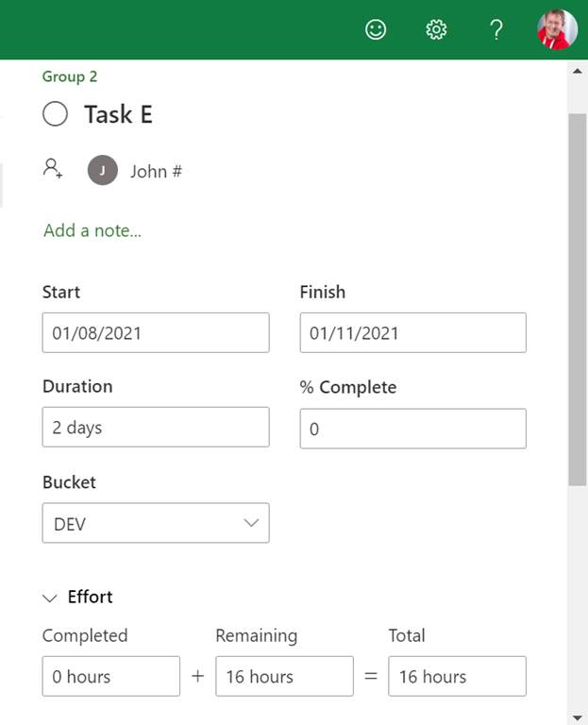This screenshot has width=588, height=725.
Task: Collapse the Effort section chevron
Action: point(49,598)
